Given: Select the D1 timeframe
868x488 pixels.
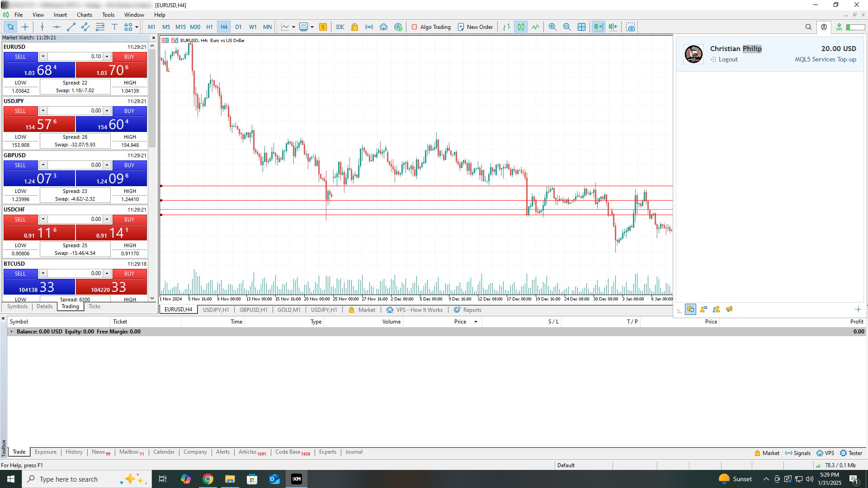Looking at the screenshot, I should 238,27.
